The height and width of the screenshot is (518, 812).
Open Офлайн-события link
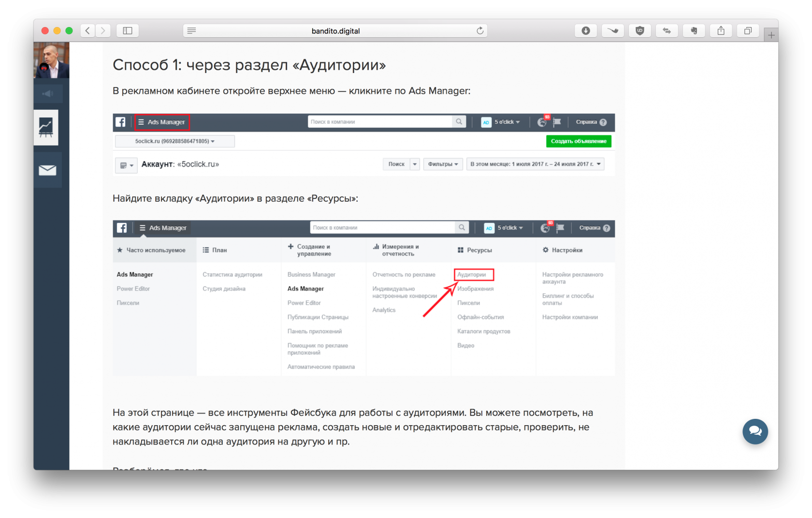click(480, 317)
